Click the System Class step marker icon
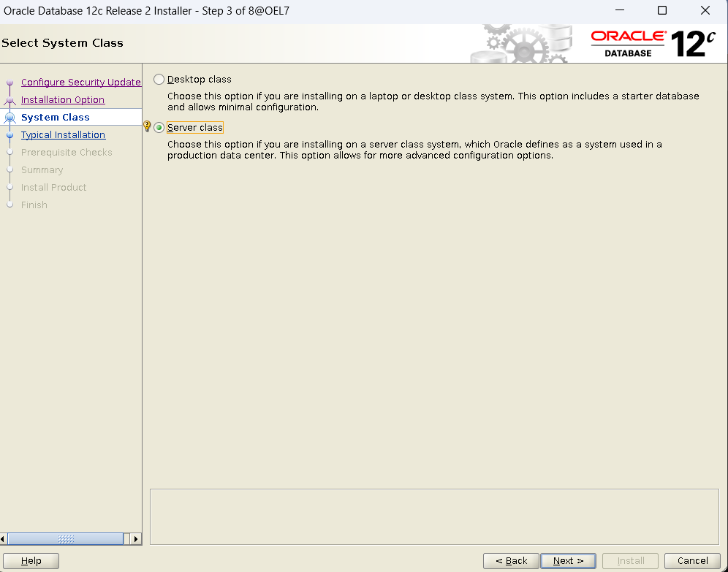 click(x=10, y=118)
